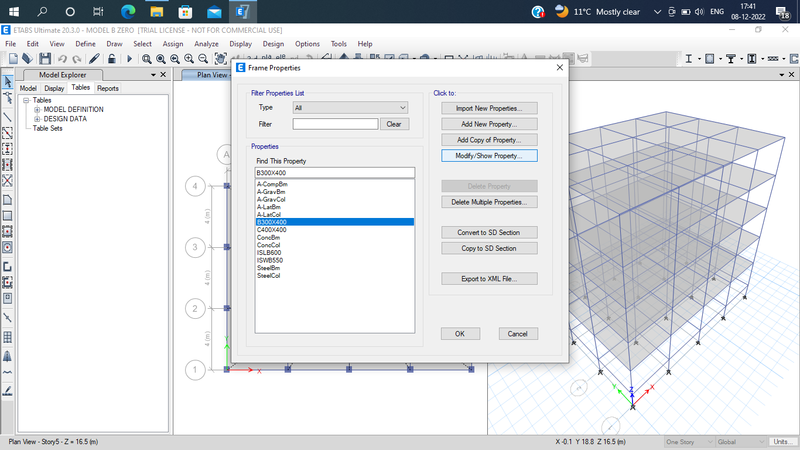Open the File menu
Image resolution: width=800 pixels, height=450 pixels.
[10, 44]
